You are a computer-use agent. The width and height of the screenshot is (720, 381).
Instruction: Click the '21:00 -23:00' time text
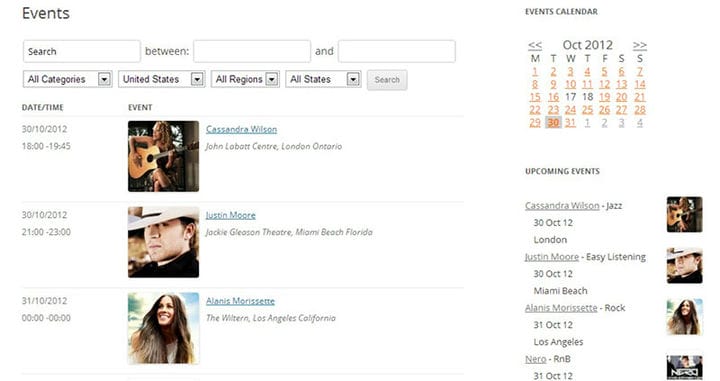click(x=46, y=232)
